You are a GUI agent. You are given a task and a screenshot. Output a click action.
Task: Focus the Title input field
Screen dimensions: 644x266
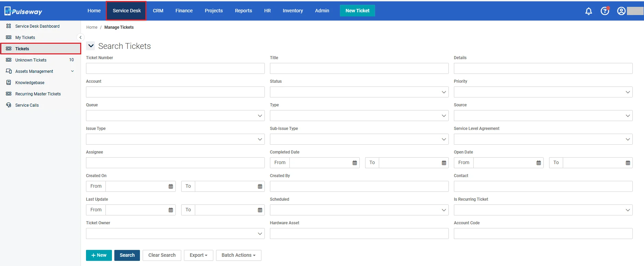tap(359, 68)
